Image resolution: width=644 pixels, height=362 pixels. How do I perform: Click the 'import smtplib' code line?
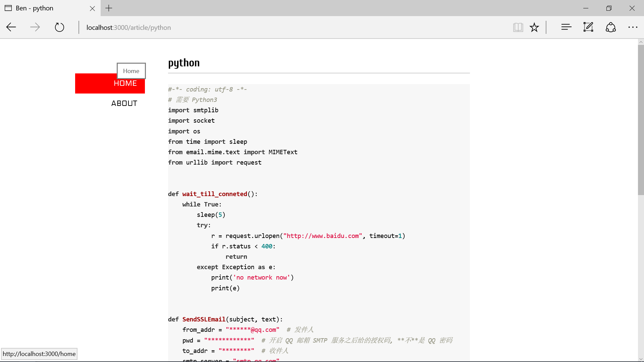click(193, 110)
